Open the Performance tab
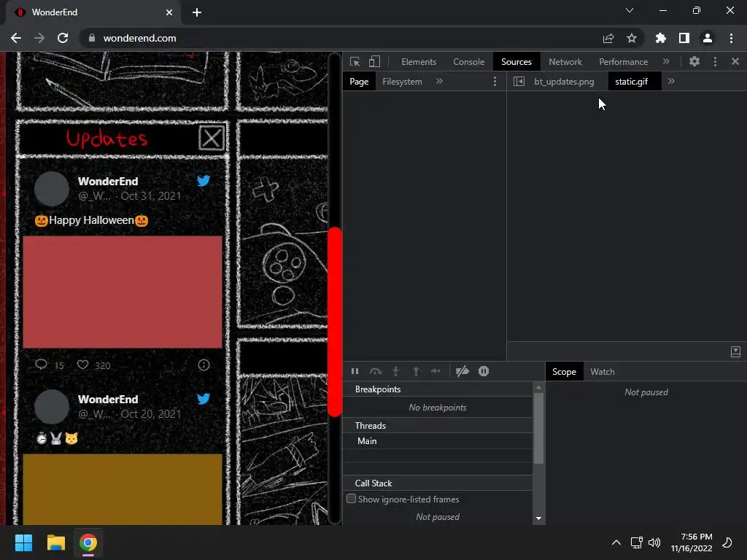The height and width of the screenshot is (560, 747). pos(624,61)
